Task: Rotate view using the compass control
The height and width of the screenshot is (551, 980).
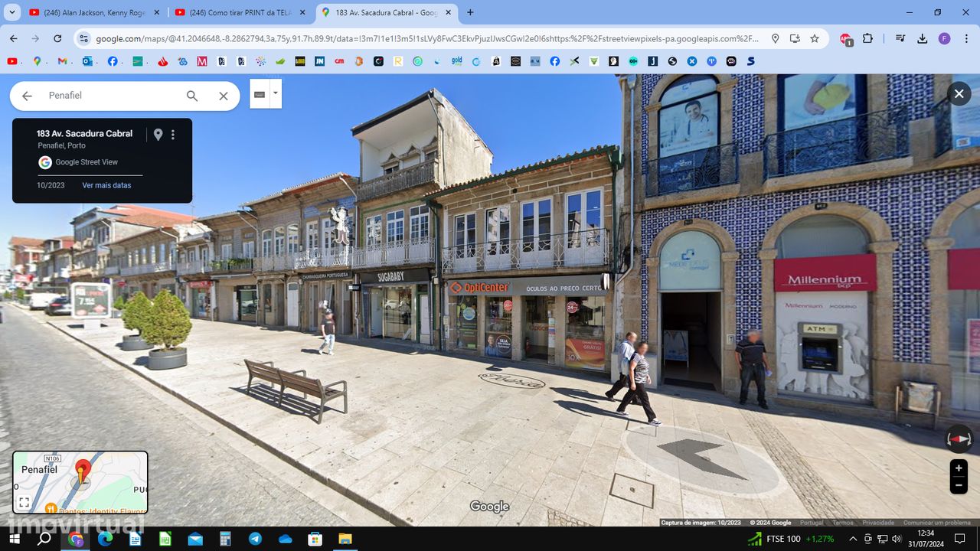Action: pos(959,439)
